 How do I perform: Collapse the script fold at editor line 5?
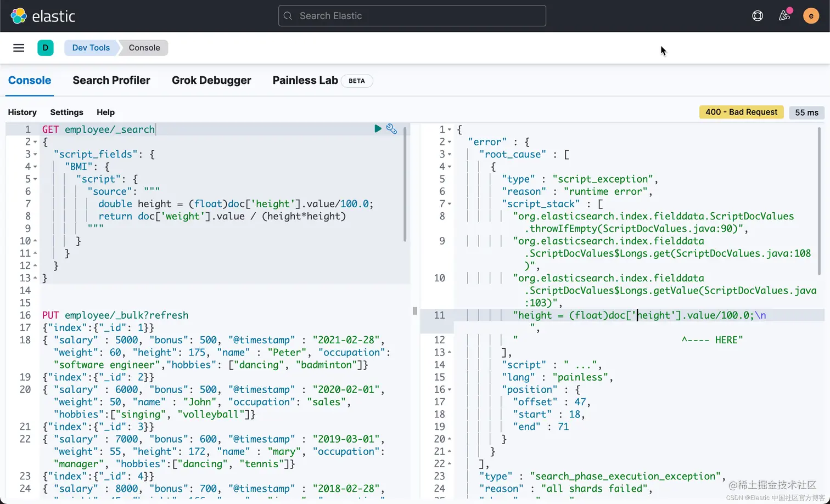(x=35, y=179)
